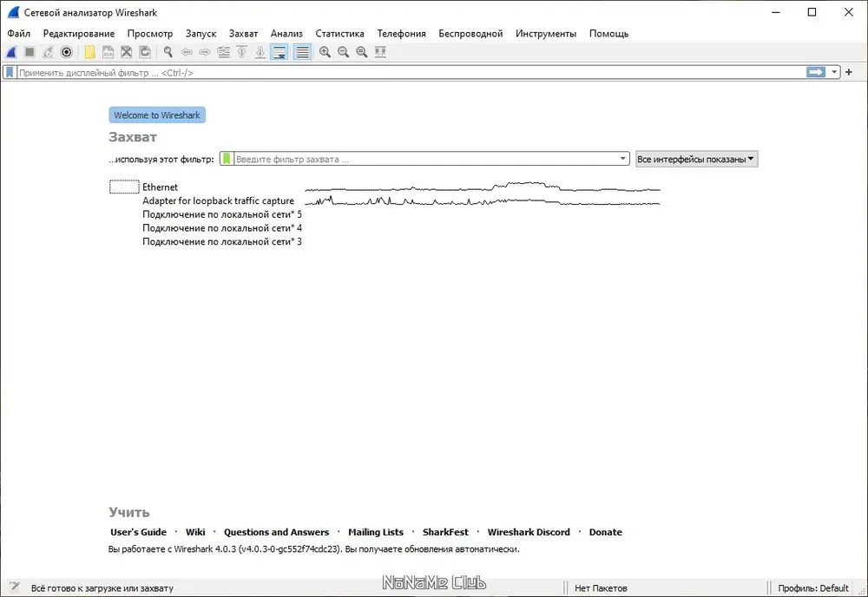
Task: Open the Инструменты menu
Action: (x=546, y=33)
